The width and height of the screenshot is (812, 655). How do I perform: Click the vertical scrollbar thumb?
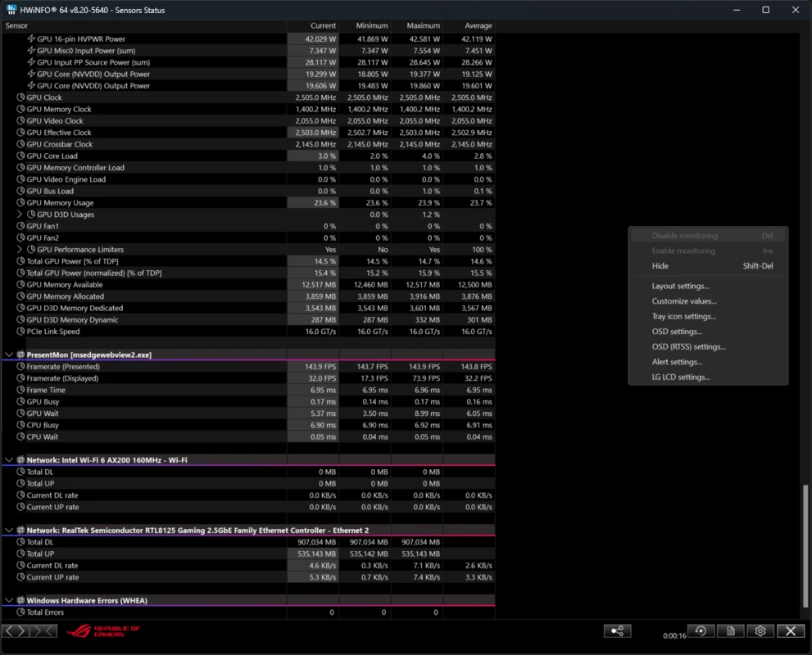click(805, 546)
